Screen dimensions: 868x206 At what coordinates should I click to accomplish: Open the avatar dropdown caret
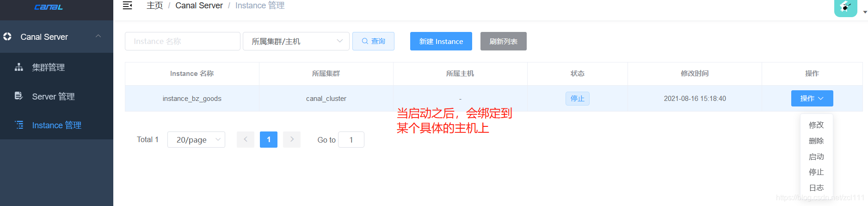[865, 12]
